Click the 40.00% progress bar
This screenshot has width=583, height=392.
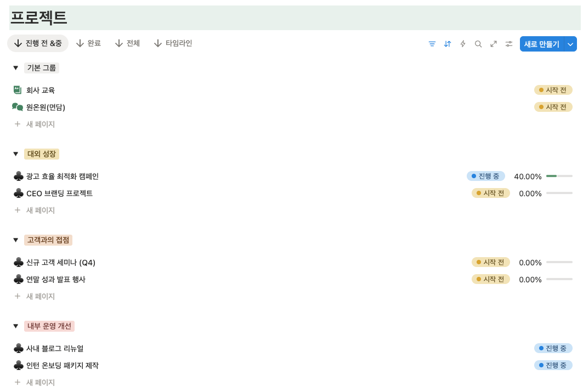coord(559,176)
